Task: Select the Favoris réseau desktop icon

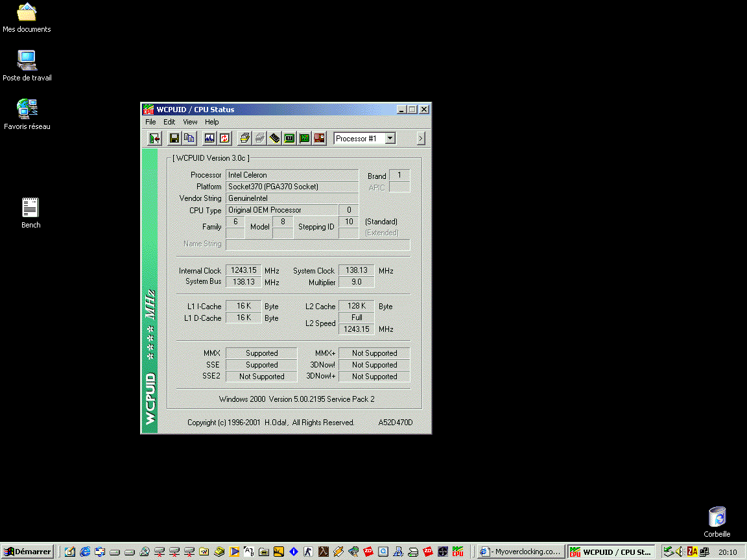Action: 27,114
